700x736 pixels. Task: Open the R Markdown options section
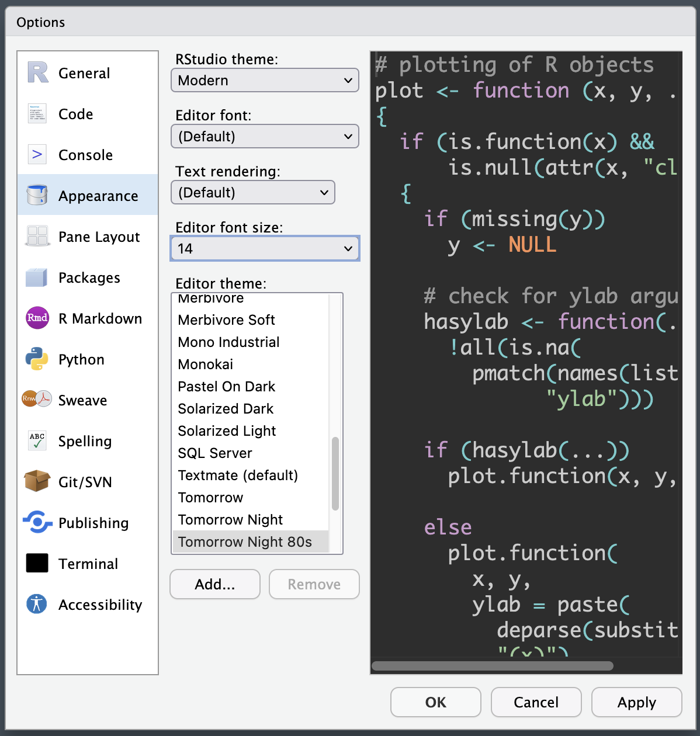point(88,318)
